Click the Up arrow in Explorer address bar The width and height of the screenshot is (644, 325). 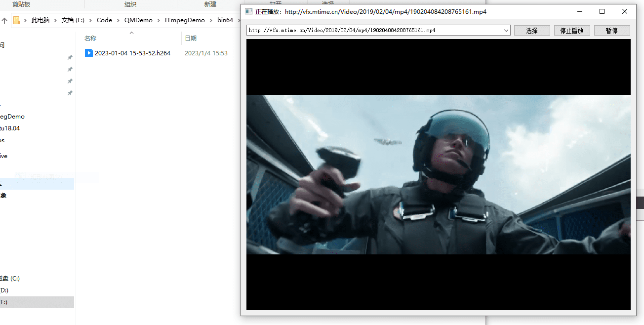[x=4, y=20]
